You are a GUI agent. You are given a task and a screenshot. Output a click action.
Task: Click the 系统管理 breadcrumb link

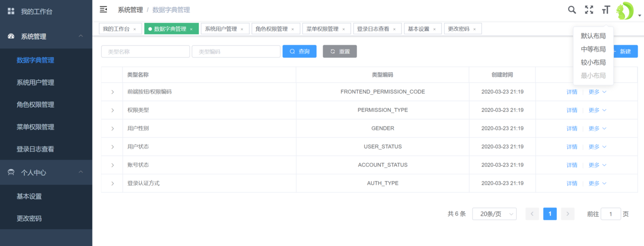pos(130,10)
